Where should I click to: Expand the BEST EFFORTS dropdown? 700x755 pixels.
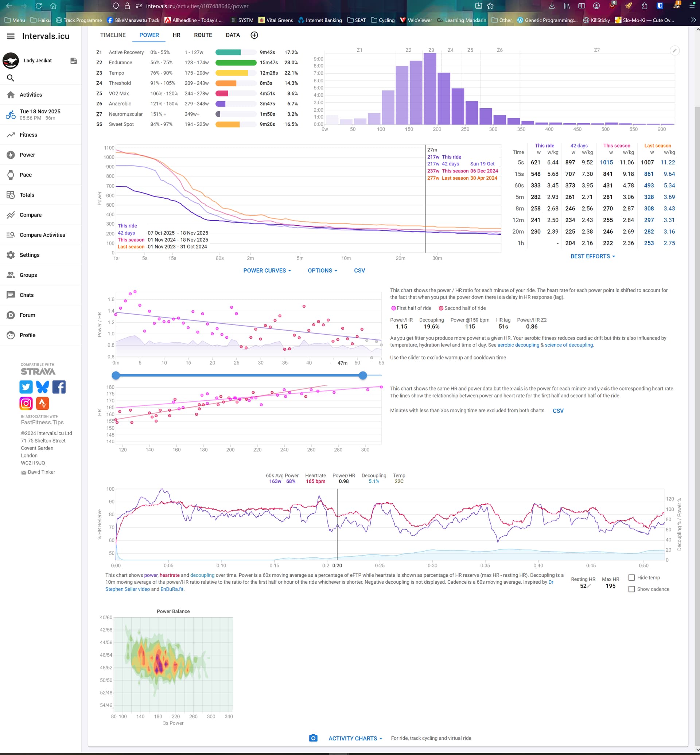(x=592, y=256)
